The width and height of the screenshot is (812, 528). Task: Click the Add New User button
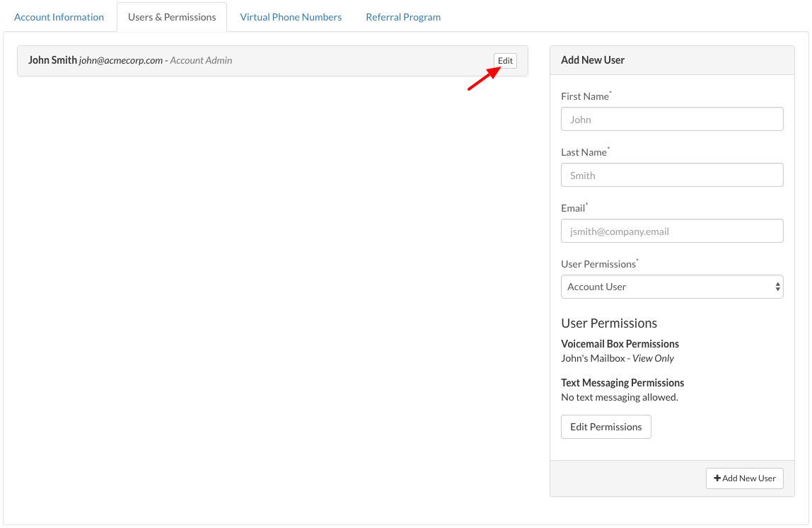point(744,478)
